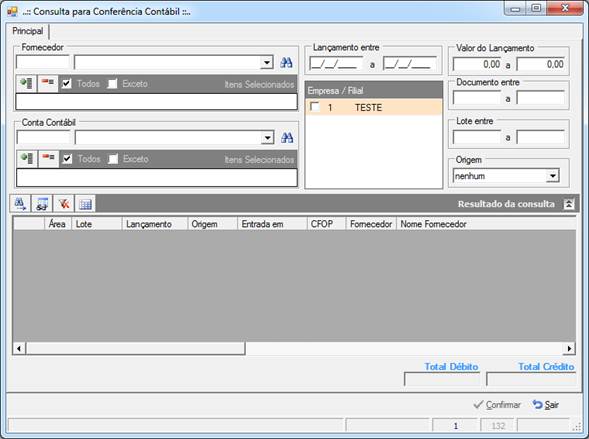Click the Lançamento column header
The height and width of the screenshot is (439, 589).
coord(155,224)
